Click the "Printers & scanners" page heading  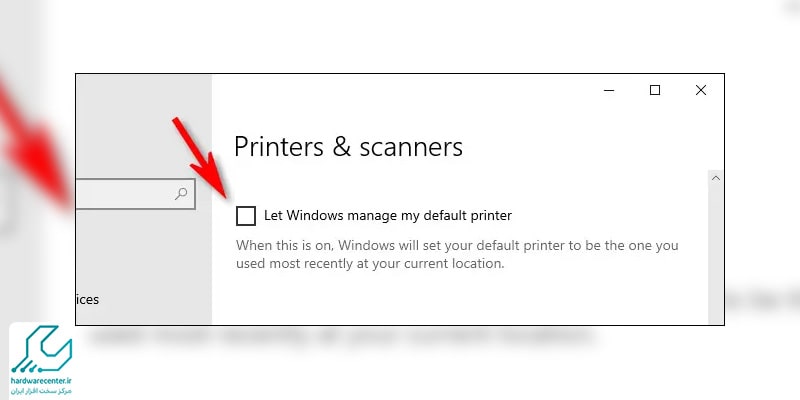tap(348, 147)
